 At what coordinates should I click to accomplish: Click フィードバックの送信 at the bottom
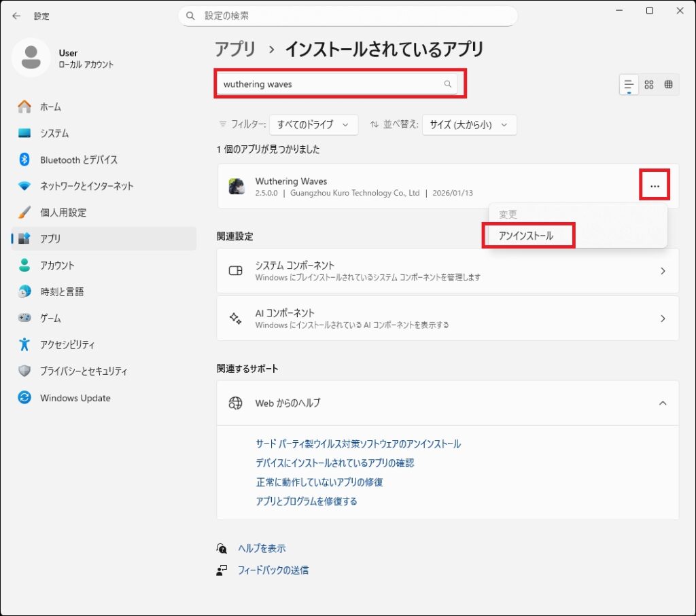pos(275,570)
